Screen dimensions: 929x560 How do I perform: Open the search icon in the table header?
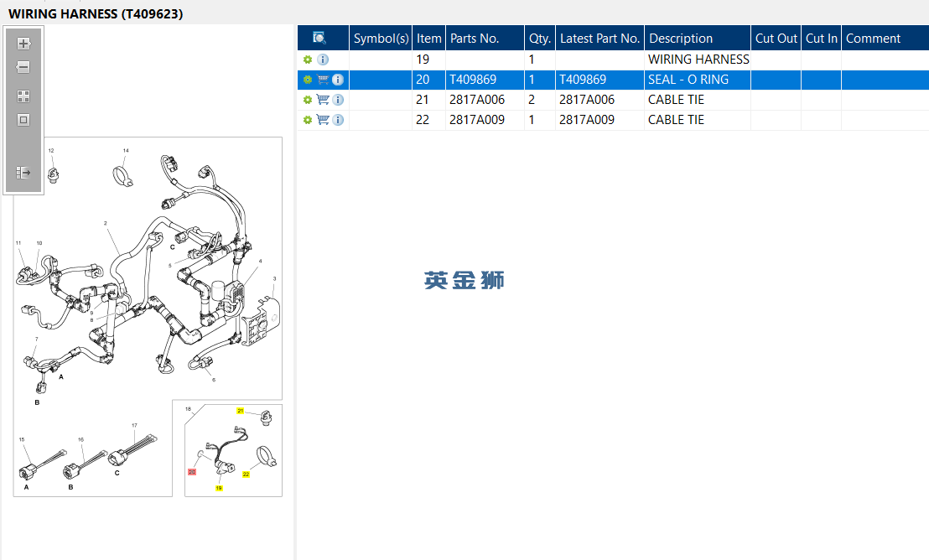pyautogui.click(x=319, y=38)
